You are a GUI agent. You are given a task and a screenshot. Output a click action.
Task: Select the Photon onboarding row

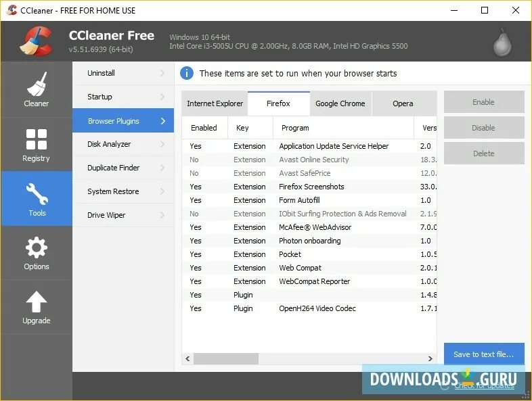pos(309,241)
